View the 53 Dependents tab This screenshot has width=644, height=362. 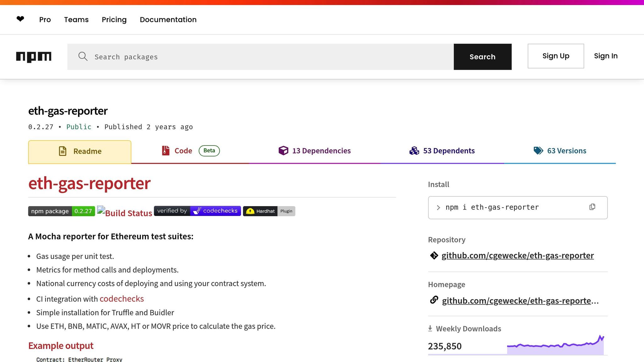click(x=442, y=151)
